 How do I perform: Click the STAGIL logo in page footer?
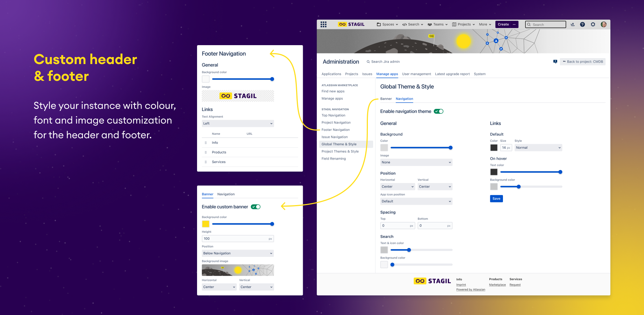(432, 281)
